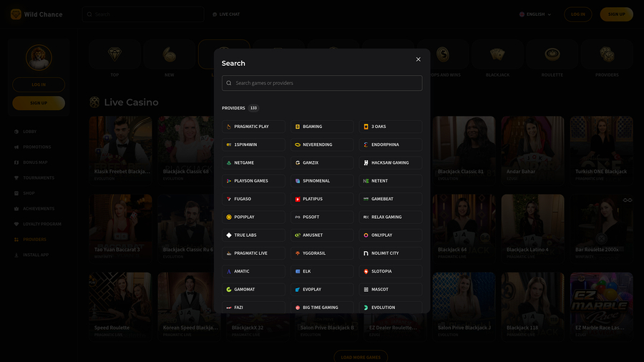Select Pragmatic Play provider

coord(253,127)
